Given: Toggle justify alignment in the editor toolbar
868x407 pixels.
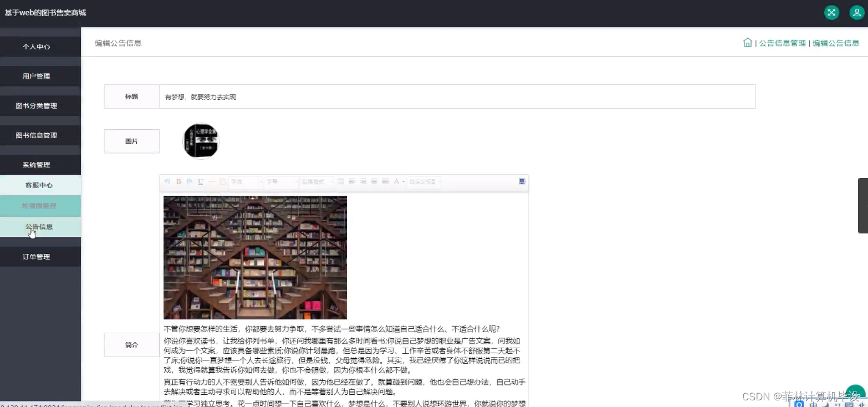Looking at the screenshot, I should point(385,182).
